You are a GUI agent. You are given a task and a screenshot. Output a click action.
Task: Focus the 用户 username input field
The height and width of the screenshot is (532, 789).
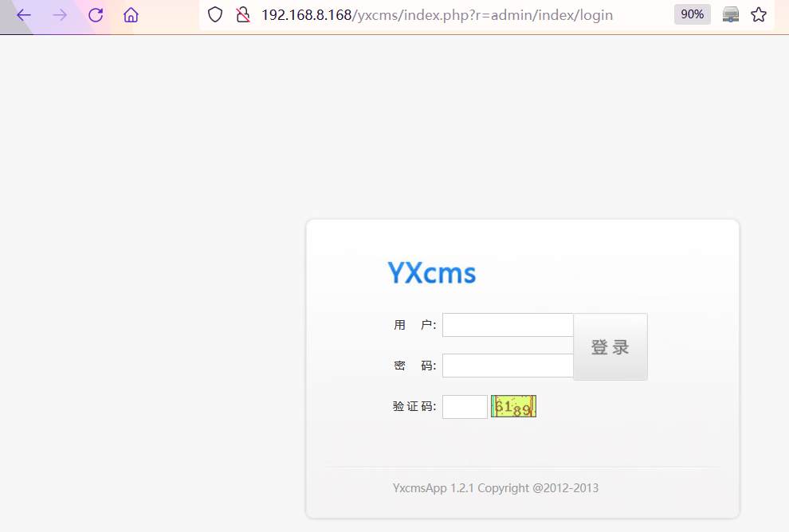click(508, 325)
